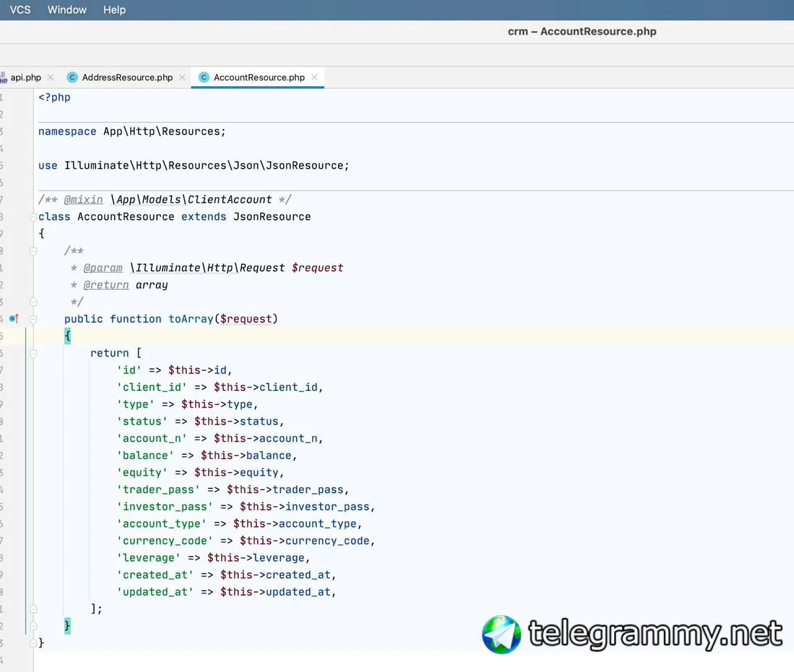Click the AccountResource class name
The height and width of the screenshot is (672, 794).
pos(126,217)
